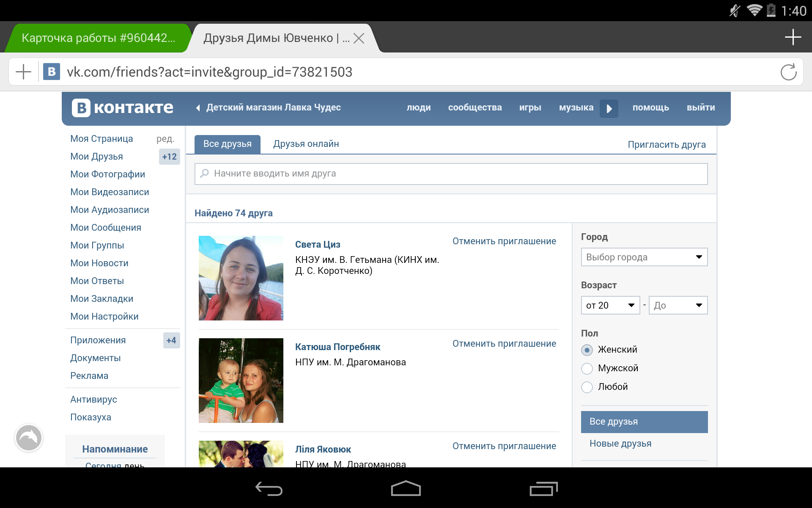
Task: Open Катюша Погребняк profile photo
Action: coord(241,381)
